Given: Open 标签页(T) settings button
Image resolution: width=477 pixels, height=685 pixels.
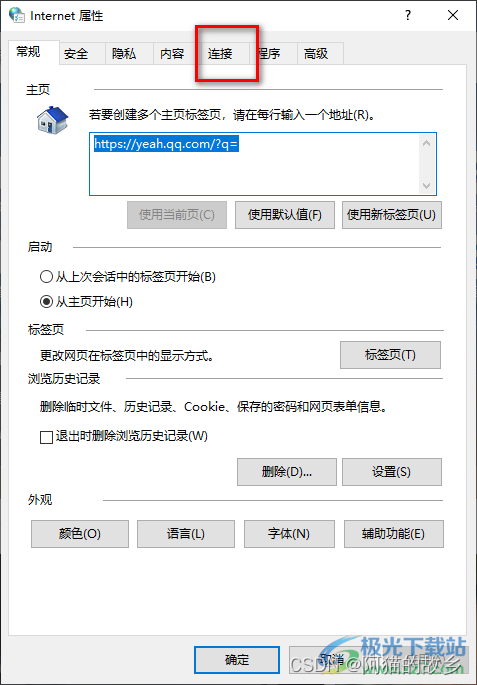Looking at the screenshot, I should (391, 355).
